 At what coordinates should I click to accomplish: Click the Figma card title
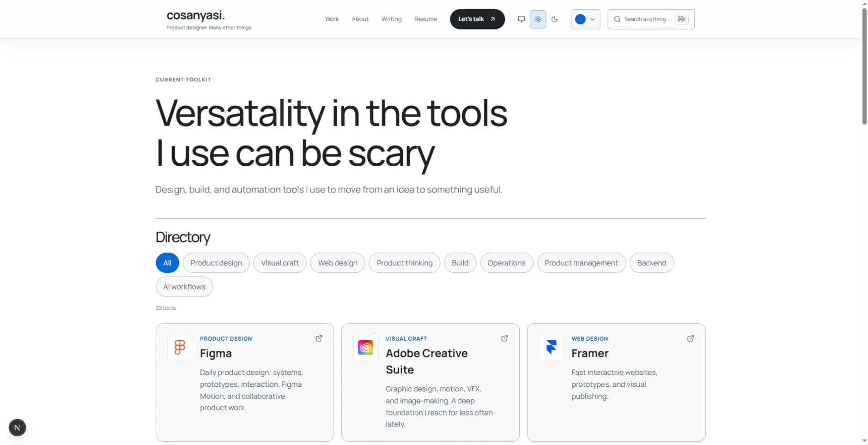tap(216, 353)
